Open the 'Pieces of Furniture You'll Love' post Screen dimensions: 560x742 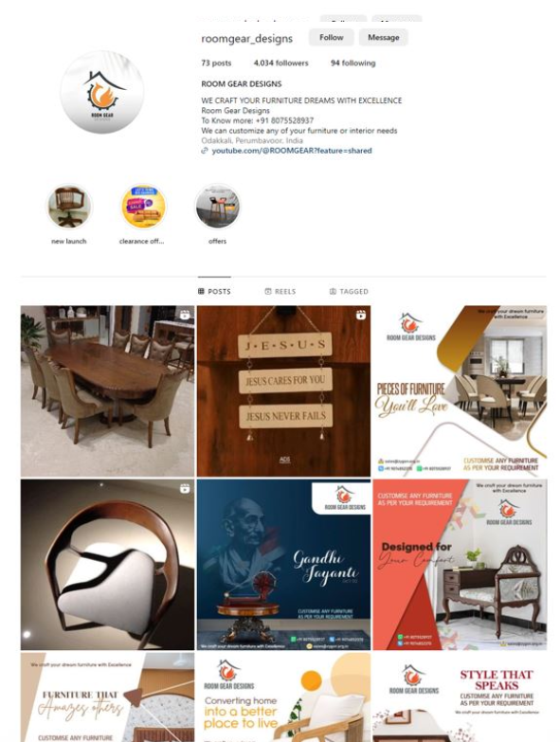(460, 390)
